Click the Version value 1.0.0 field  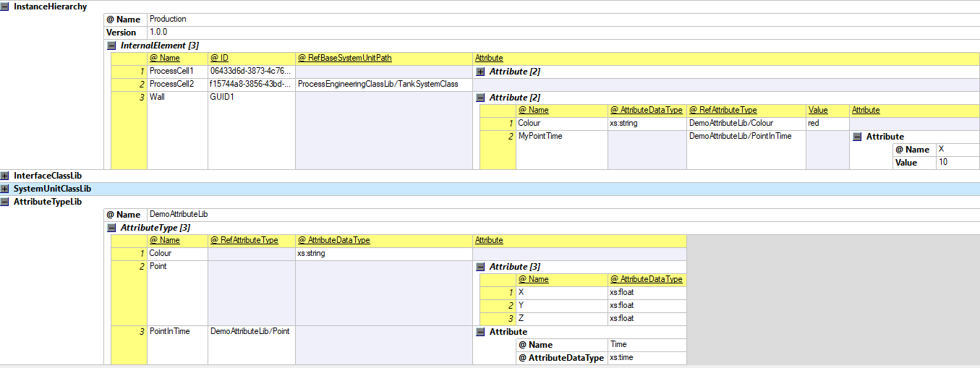(157, 32)
